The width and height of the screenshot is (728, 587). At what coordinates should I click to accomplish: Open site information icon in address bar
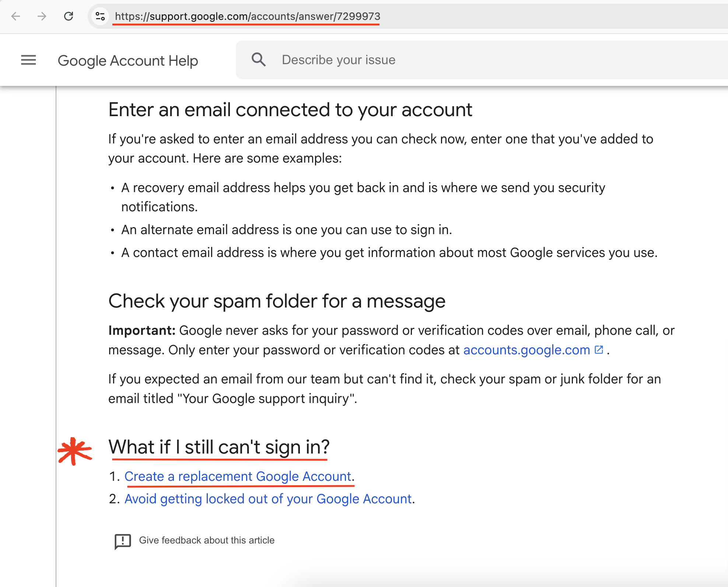100,16
